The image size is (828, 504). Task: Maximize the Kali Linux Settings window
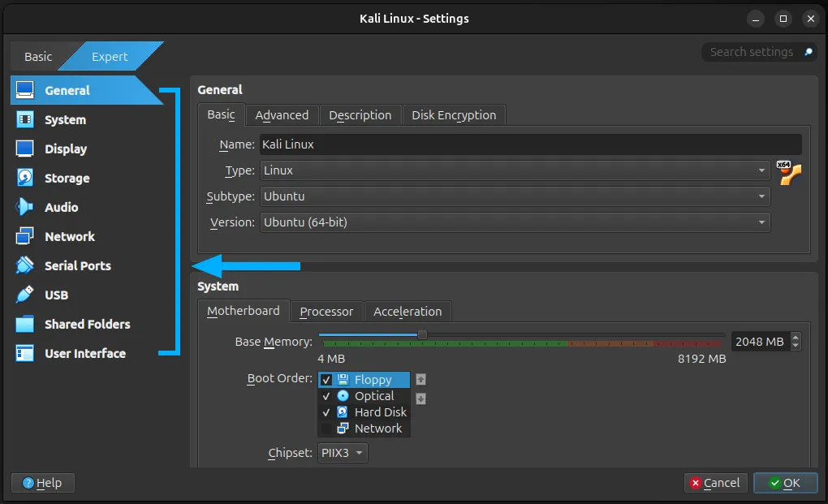783,19
